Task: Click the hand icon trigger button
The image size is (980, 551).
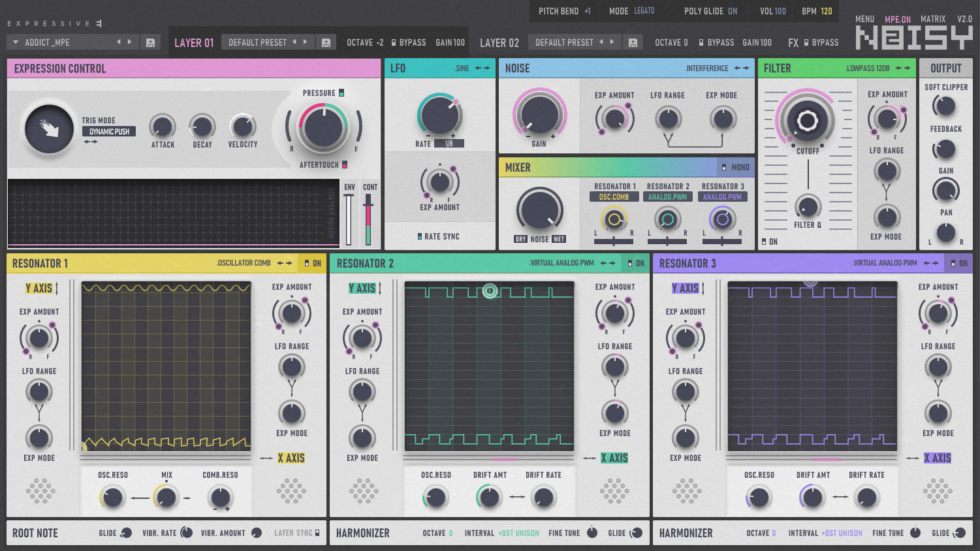Action: [x=49, y=129]
